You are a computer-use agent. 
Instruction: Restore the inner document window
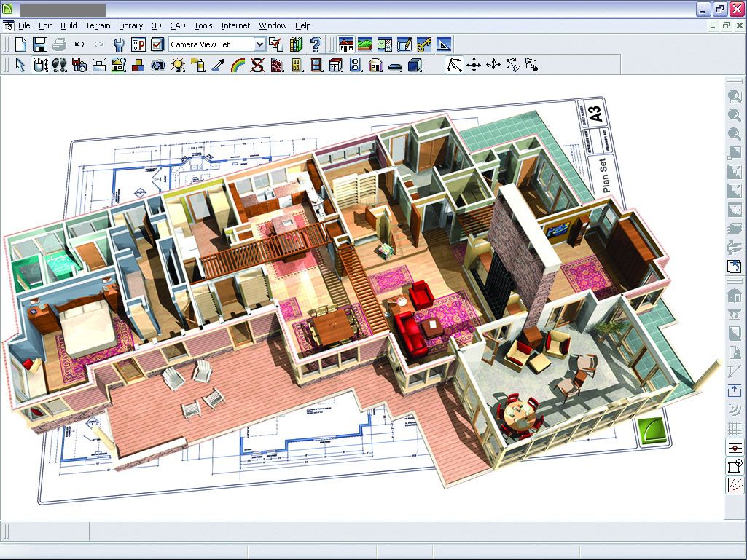click(x=726, y=25)
